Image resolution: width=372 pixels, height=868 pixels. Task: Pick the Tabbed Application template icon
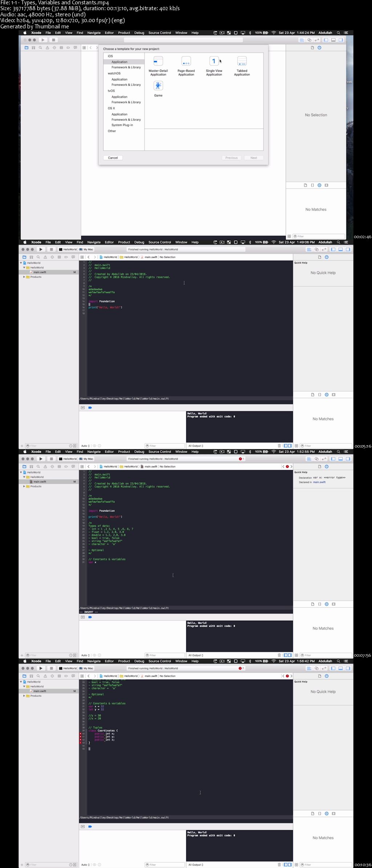[242, 61]
